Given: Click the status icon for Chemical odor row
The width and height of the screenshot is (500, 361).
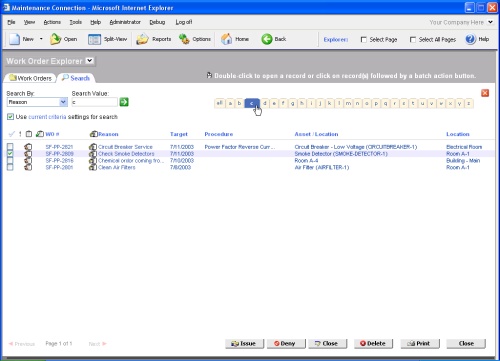Looking at the screenshot, I should click(28, 160).
